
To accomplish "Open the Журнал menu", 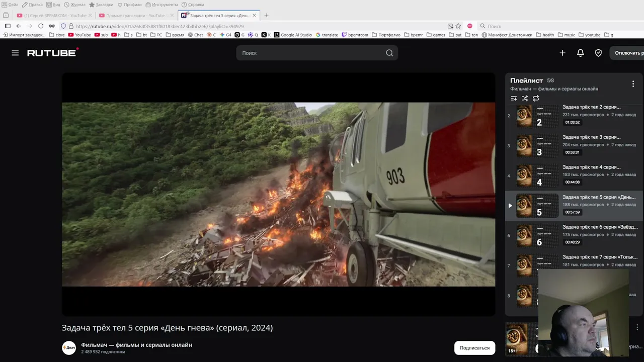I will click(x=75, y=5).
